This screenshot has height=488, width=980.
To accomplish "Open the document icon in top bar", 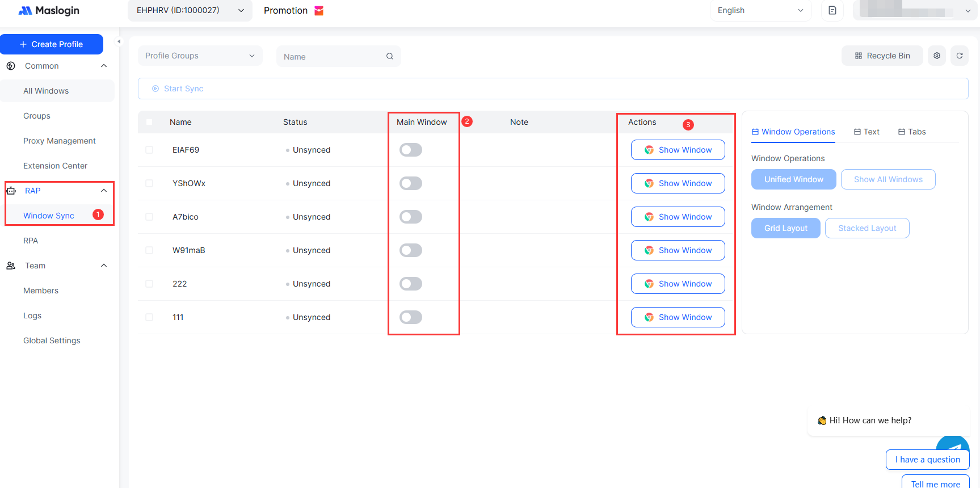I will (x=832, y=11).
